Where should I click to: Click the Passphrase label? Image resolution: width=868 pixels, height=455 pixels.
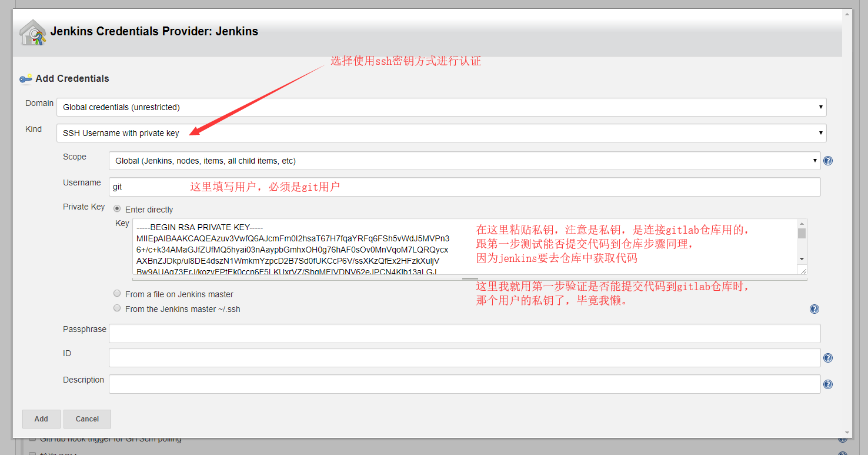point(85,329)
